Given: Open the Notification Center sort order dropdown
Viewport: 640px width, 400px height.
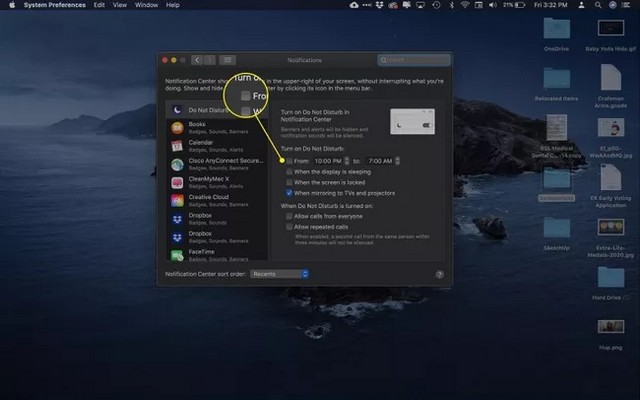Looking at the screenshot, I should [x=279, y=274].
